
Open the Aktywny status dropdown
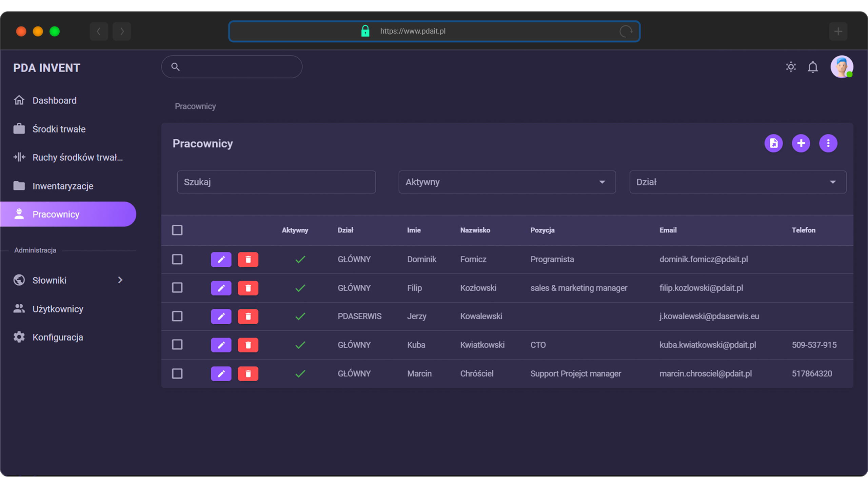click(x=507, y=182)
